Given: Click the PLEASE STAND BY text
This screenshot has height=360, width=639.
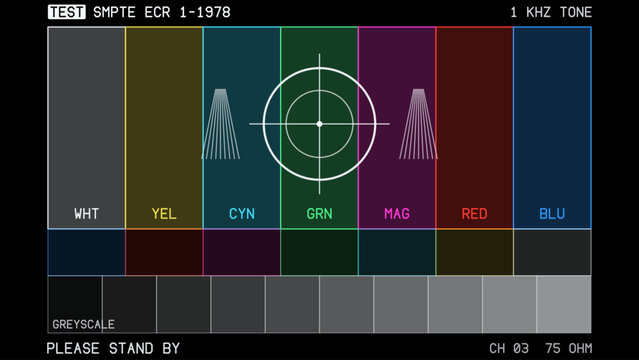Looking at the screenshot, I should tap(113, 349).
